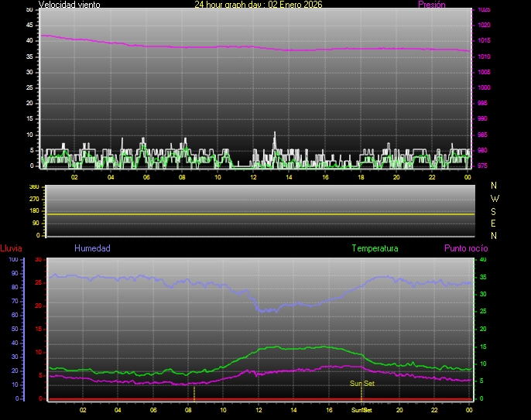This screenshot has width=531, height=420.
Task: Click the green 40 temperature scale value
Action: [x=483, y=260]
